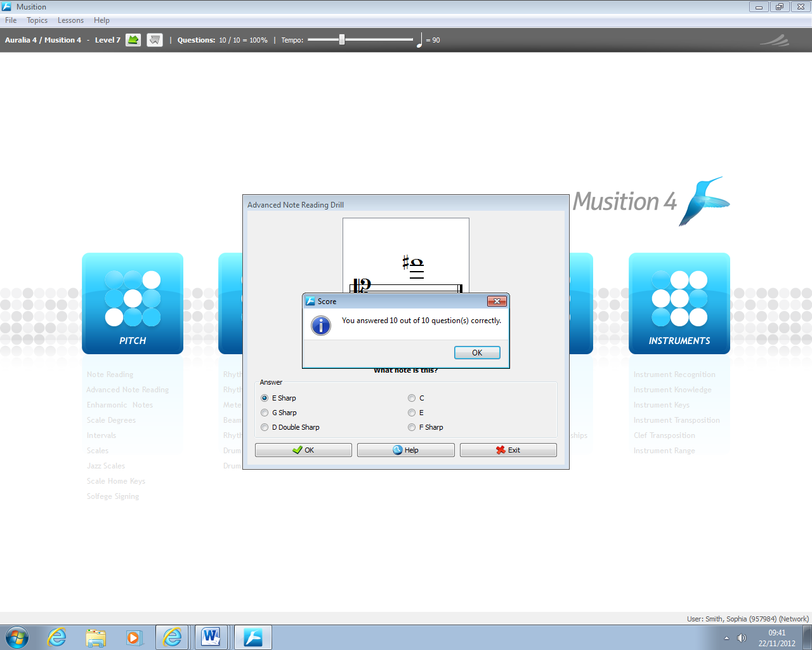Switch to Microsoft Word in taskbar

coord(211,637)
